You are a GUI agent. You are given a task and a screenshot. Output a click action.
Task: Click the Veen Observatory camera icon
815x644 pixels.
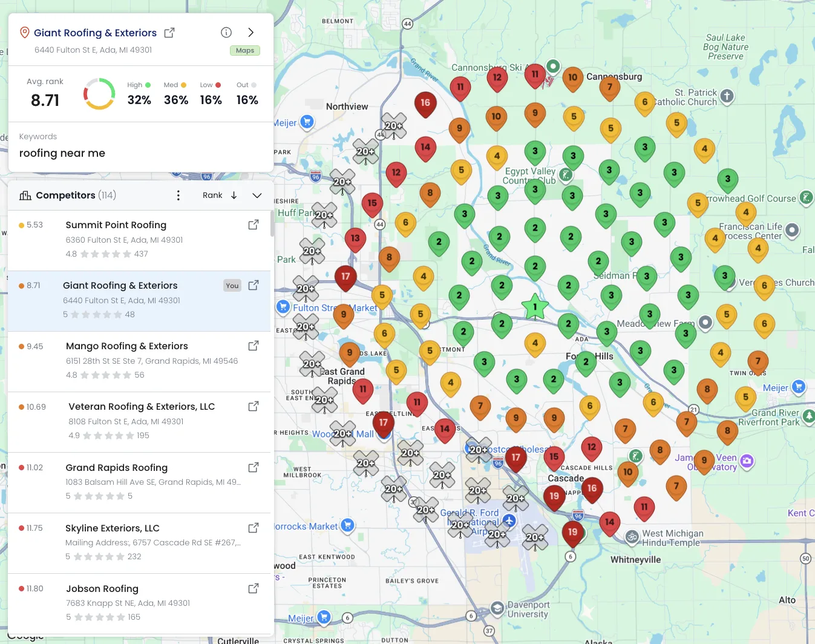tap(747, 461)
